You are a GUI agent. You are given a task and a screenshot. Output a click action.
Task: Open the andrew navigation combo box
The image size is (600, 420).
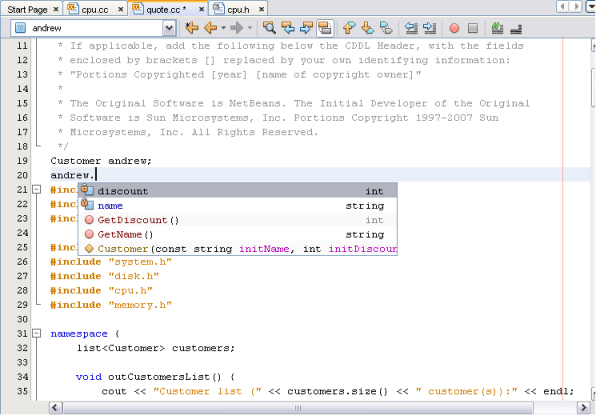[169, 28]
